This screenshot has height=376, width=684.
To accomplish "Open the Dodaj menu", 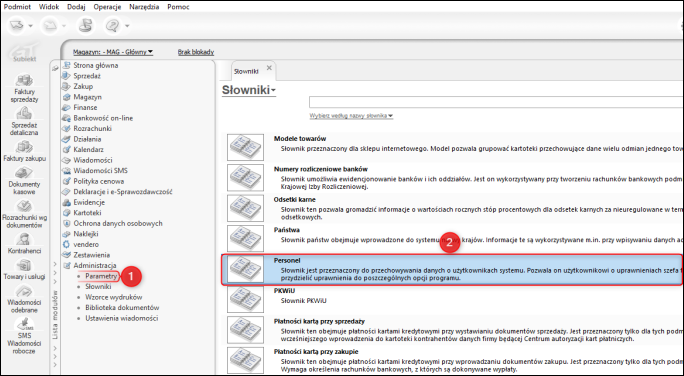I will (76, 7).
